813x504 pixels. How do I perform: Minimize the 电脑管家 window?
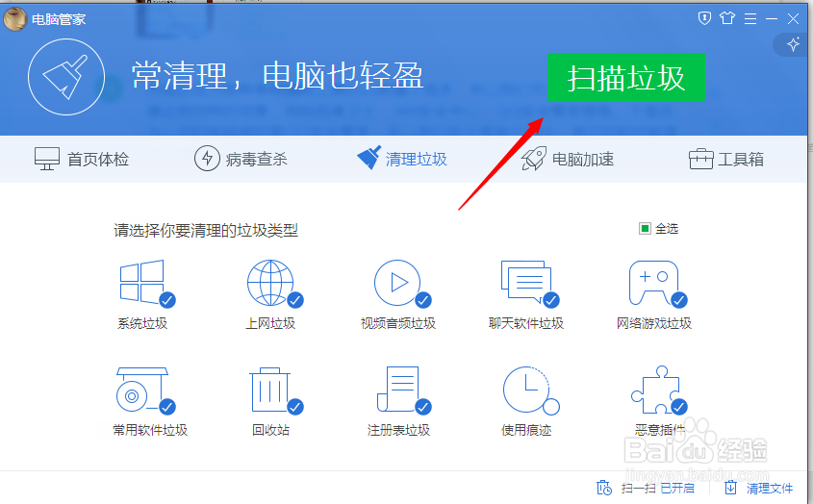[x=772, y=19]
